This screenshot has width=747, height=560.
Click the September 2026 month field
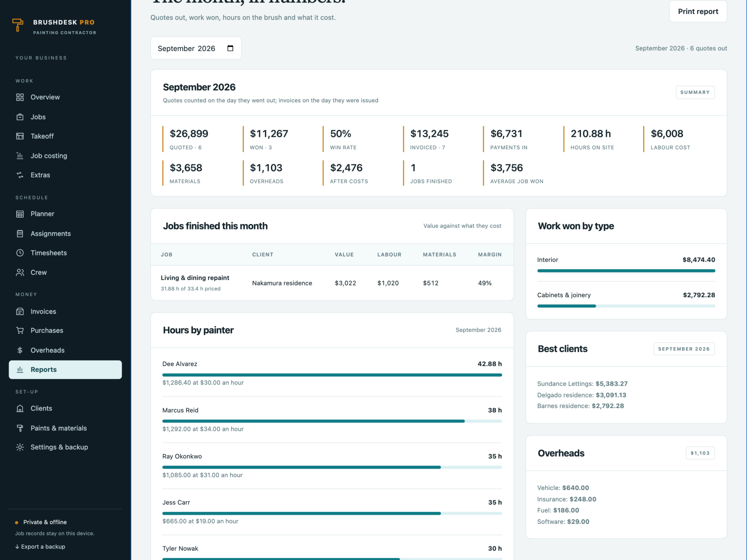click(196, 48)
